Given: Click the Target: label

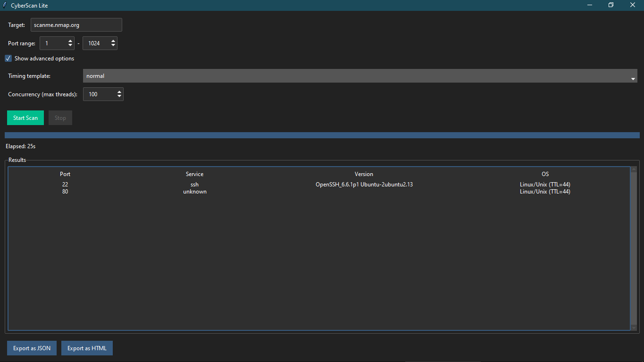Looking at the screenshot, I should pyautogui.click(x=17, y=25).
